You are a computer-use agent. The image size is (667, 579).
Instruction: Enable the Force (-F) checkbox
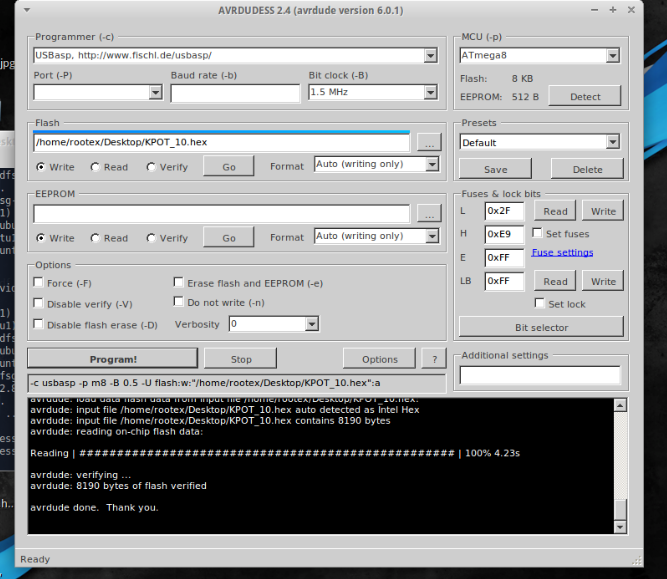click(40, 283)
